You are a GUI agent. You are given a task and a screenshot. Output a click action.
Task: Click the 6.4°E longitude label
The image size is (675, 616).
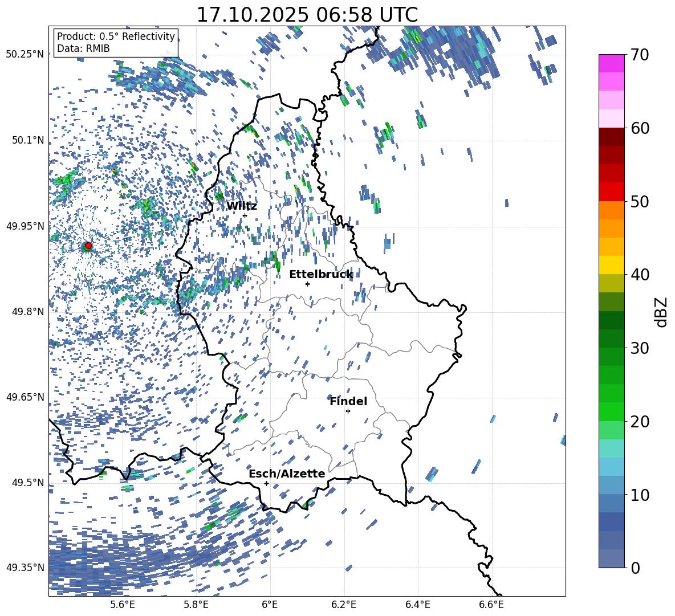point(417,605)
